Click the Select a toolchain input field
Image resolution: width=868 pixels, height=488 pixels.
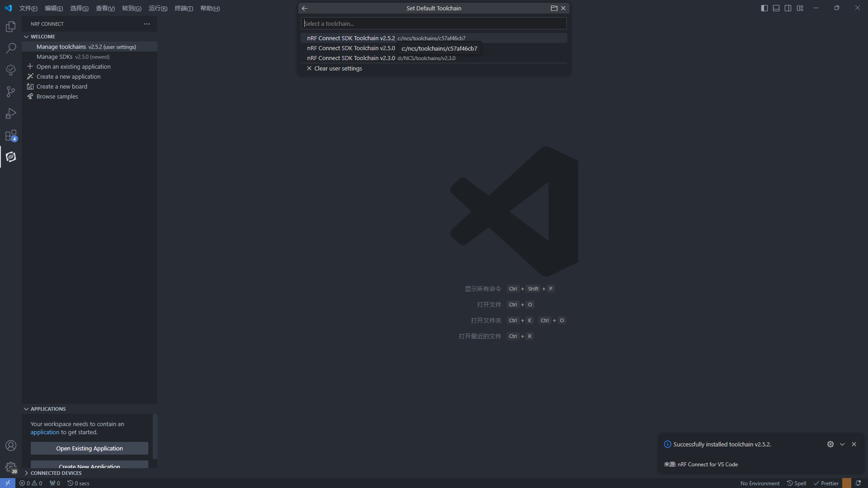434,23
